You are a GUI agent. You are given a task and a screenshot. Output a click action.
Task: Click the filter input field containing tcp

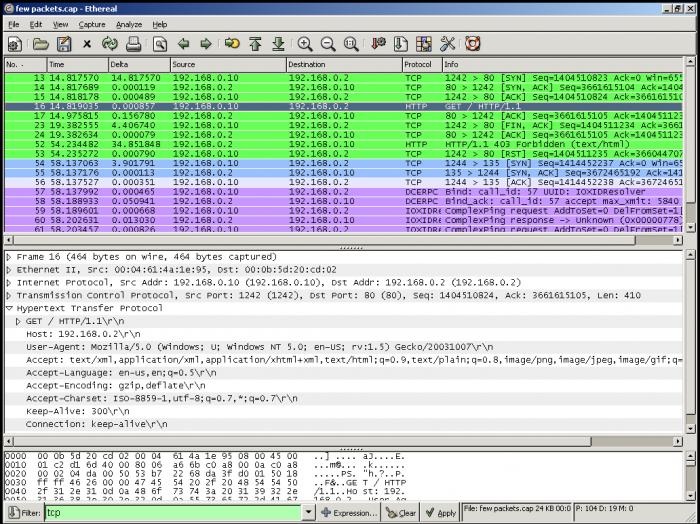[x=173, y=513]
